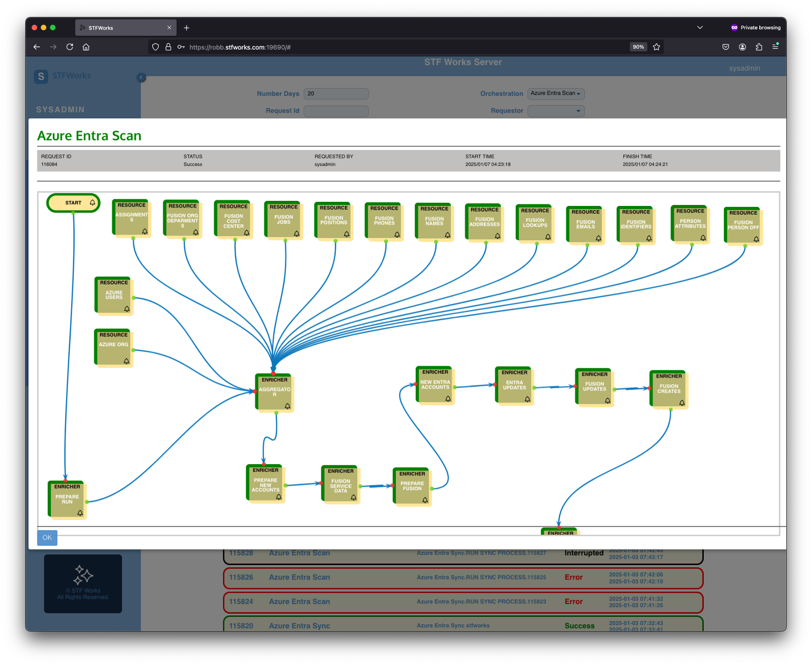Click the Request Id input field
The image size is (812, 665).
(x=336, y=111)
